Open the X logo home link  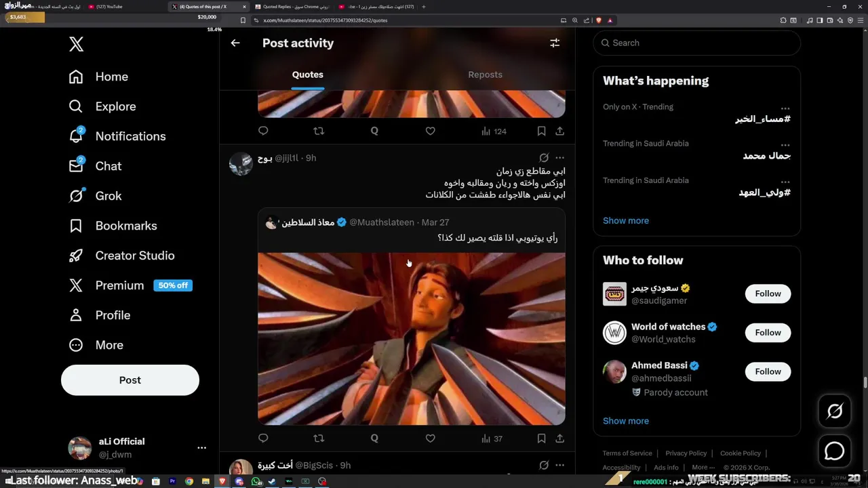76,45
